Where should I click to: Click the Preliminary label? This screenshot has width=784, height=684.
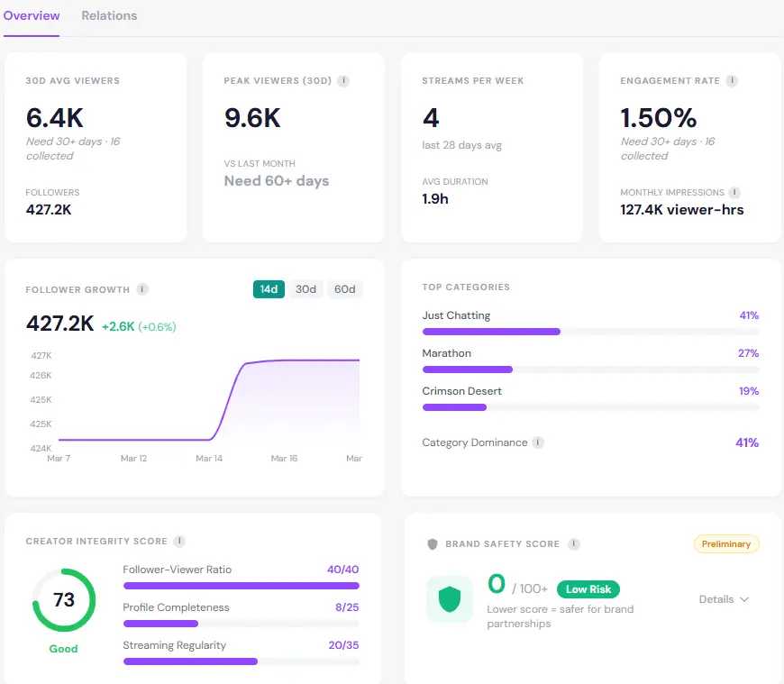tap(726, 543)
